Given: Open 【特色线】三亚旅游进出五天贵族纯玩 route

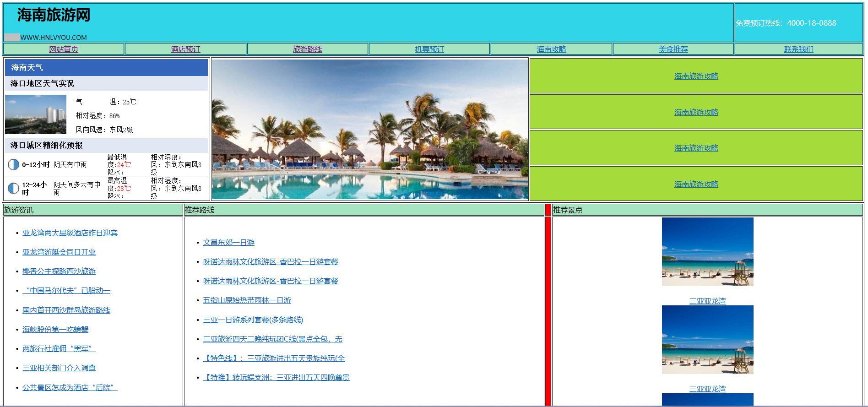Looking at the screenshot, I should pos(274,358).
